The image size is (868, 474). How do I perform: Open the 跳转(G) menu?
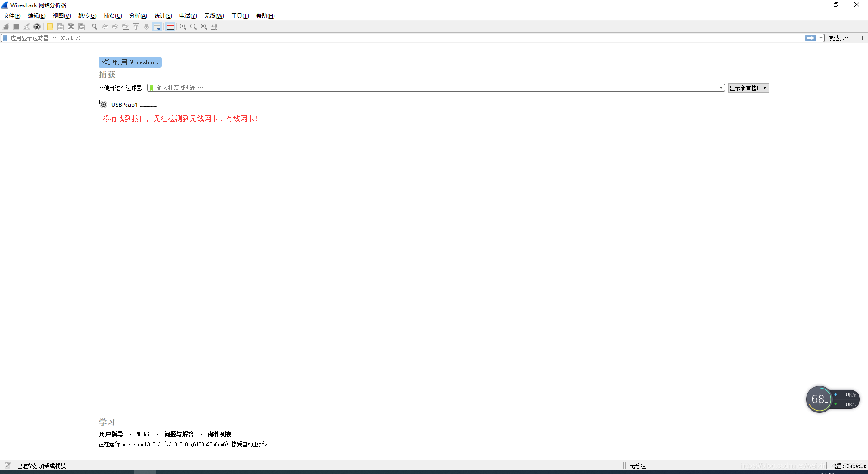(87, 16)
